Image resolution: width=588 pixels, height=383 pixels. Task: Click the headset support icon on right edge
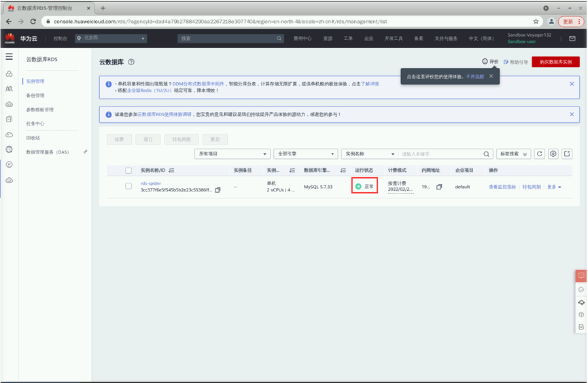581,302
